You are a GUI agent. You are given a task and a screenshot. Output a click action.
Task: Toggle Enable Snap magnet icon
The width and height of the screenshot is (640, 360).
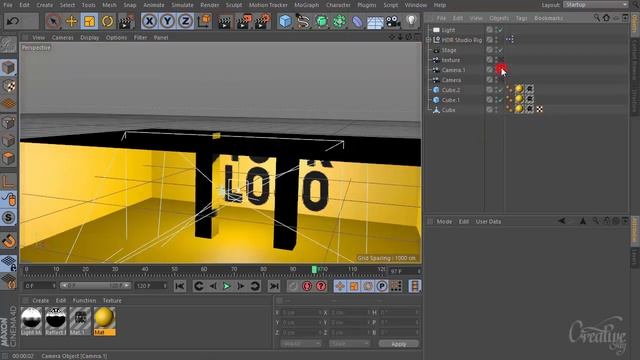click(8, 241)
